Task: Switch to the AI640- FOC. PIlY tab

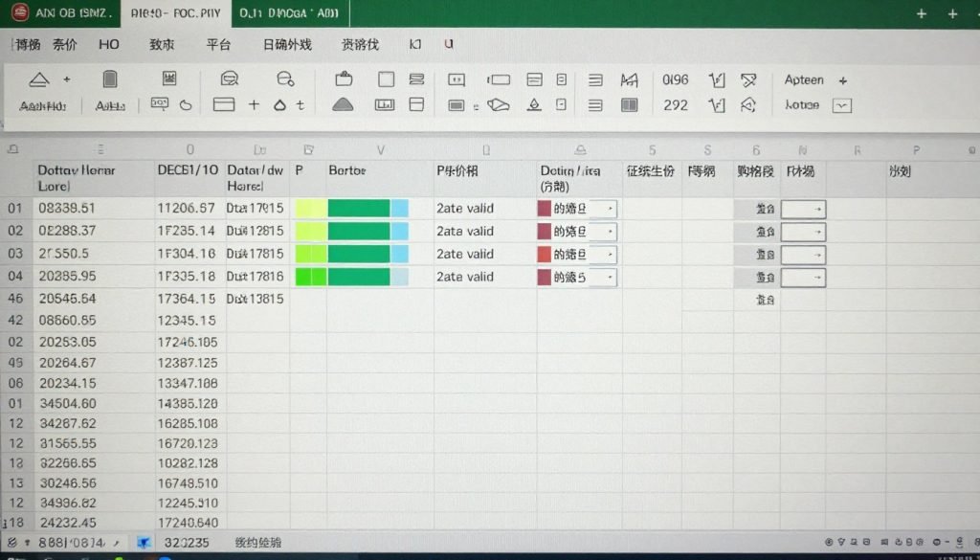Action: tap(174, 13)
